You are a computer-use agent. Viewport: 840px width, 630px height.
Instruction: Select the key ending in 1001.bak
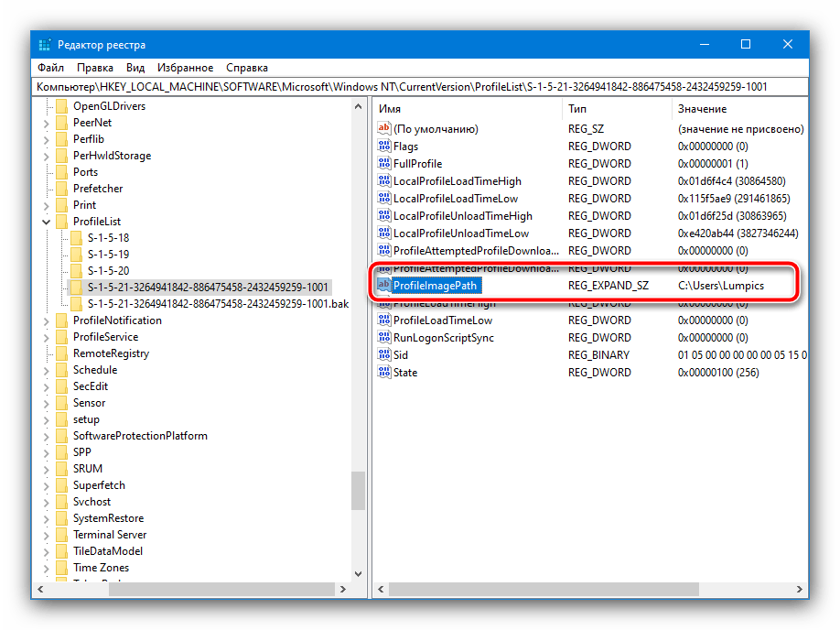pos(218,304)
